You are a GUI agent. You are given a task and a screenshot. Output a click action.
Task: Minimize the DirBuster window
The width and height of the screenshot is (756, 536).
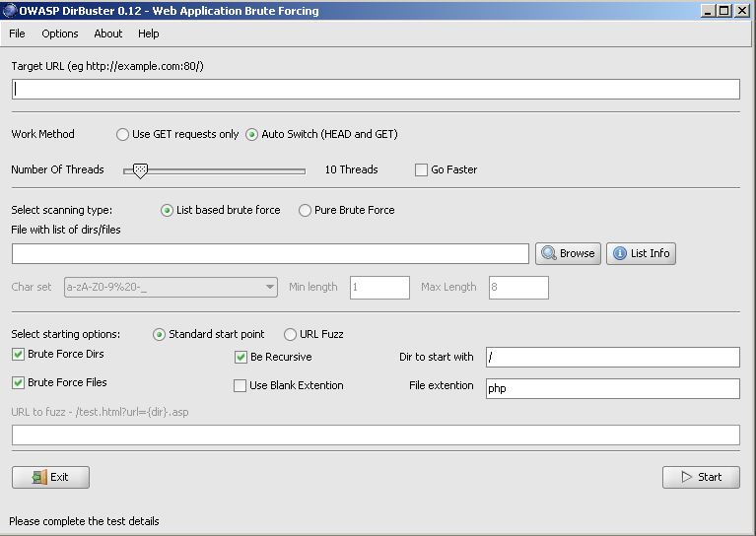(709, 10)
